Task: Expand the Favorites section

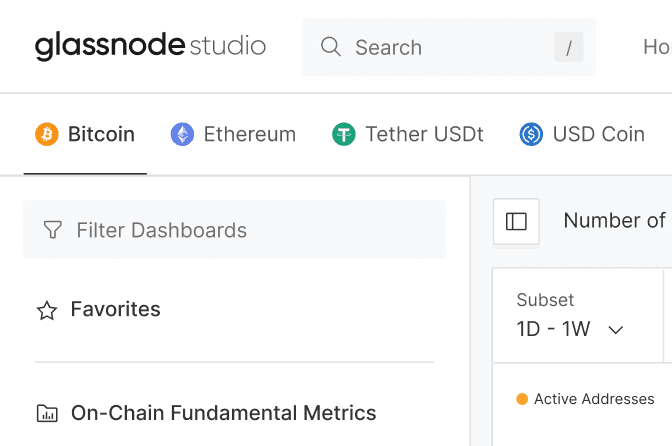Action: pos(115,310)
